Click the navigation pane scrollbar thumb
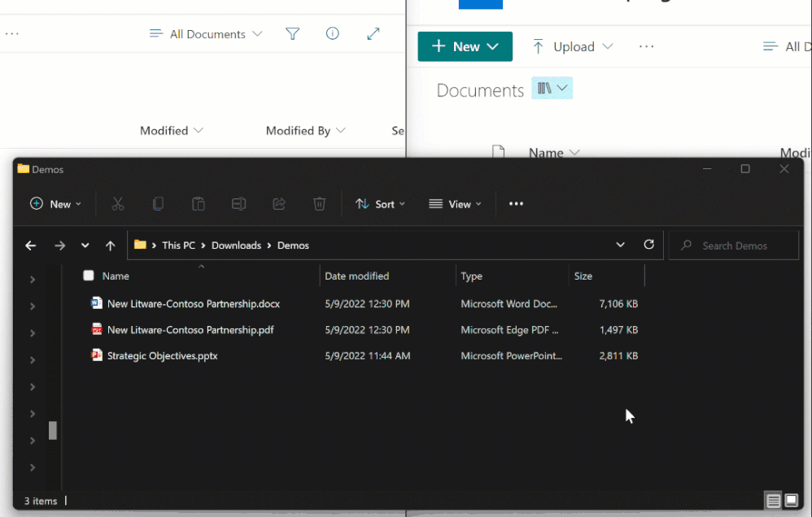The height and width of the screenshot is (517, 812). pos(52,430)
